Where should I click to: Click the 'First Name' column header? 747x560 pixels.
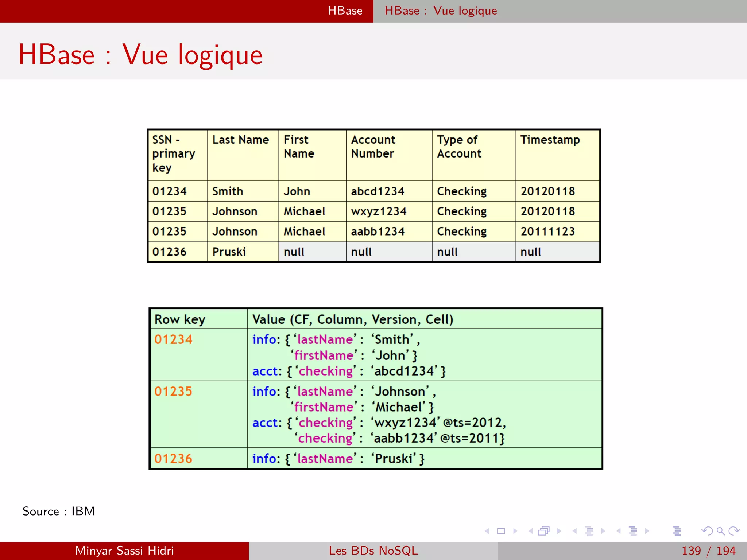coord(313,155)
